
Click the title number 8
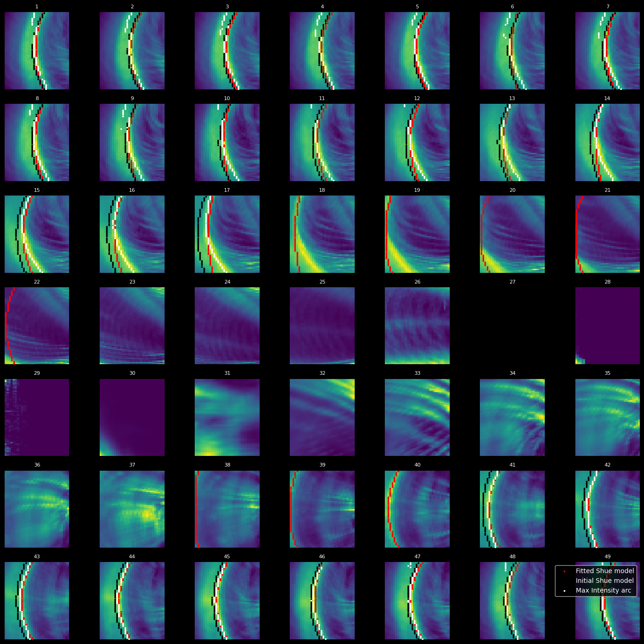pyautogui.click(x=37, y=98)
